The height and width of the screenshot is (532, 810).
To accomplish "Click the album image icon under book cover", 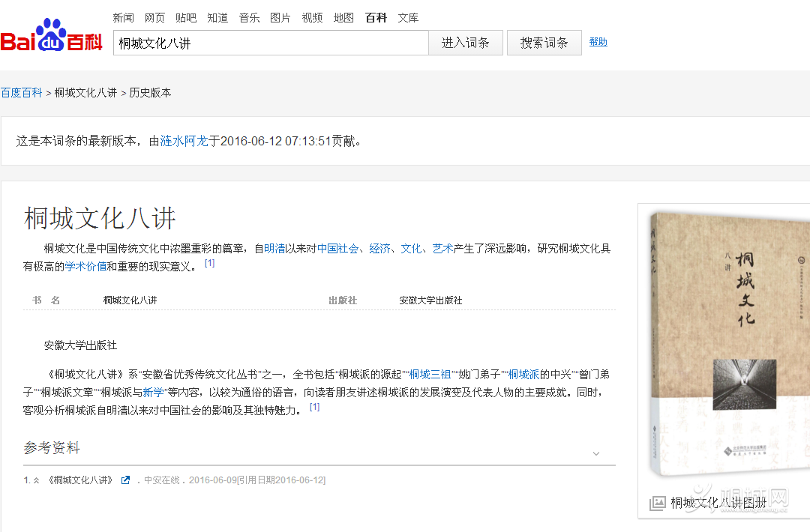I will click(658, 503).
